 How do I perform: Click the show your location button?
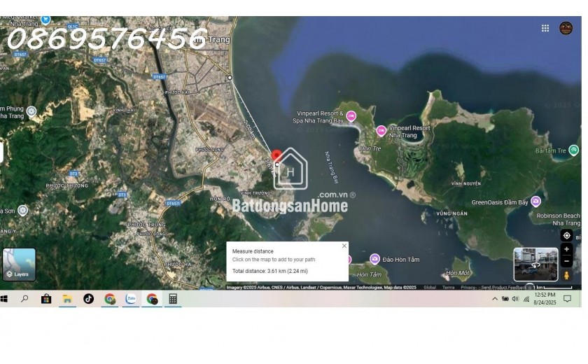[x=566, y=235]
